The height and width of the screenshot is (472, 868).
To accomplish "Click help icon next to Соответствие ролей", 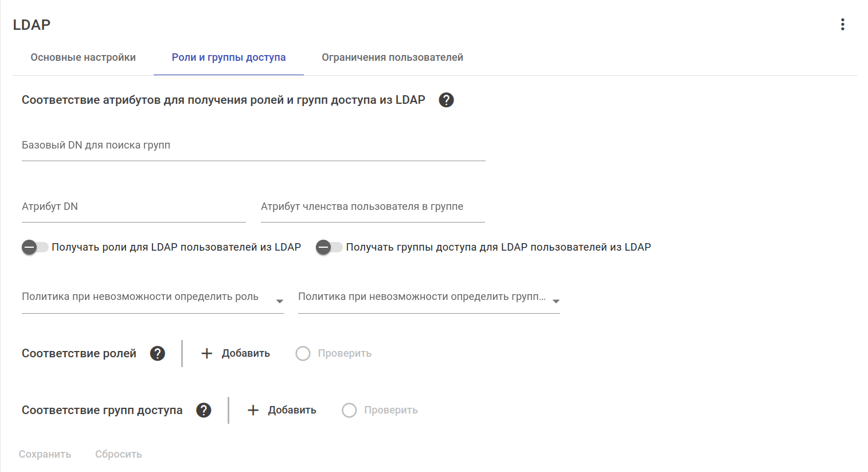I will coord(158,353).
